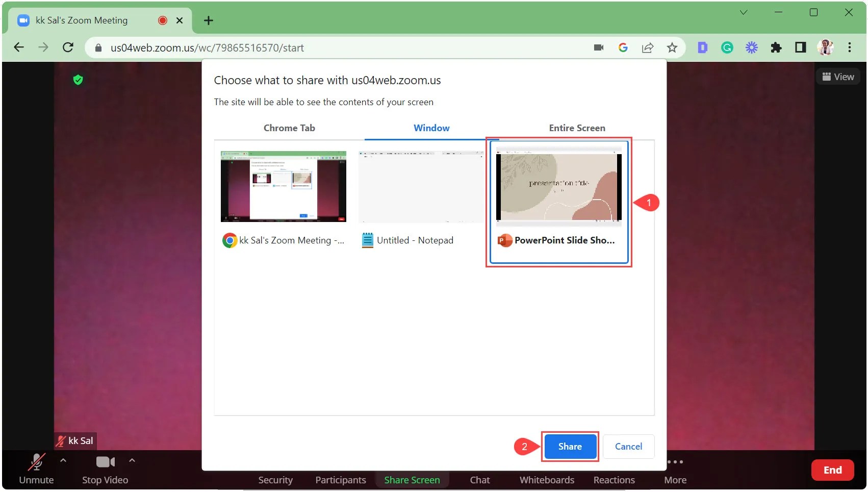Click the Chrome profile avatar
The height and width of the screenshot is (492, 868).
tap(825, 47)
